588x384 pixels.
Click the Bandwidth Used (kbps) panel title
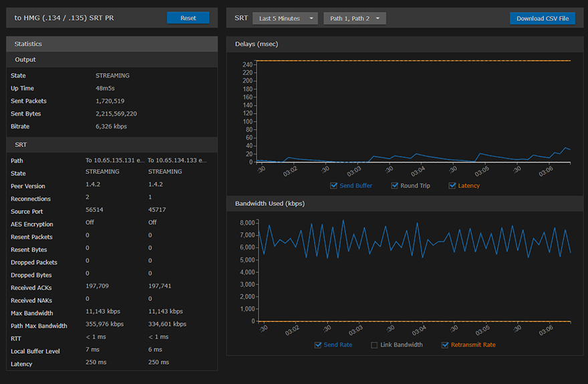pyautogui.click(x=270, y=203)
